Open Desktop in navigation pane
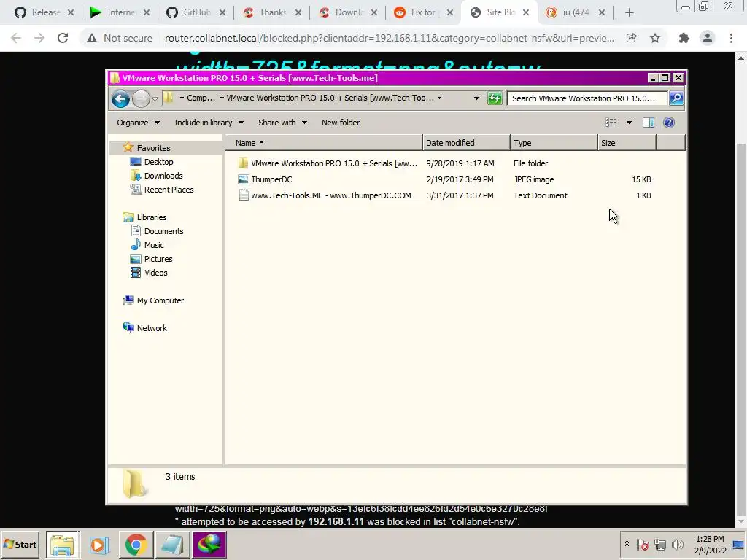 (x=152, y=162)
